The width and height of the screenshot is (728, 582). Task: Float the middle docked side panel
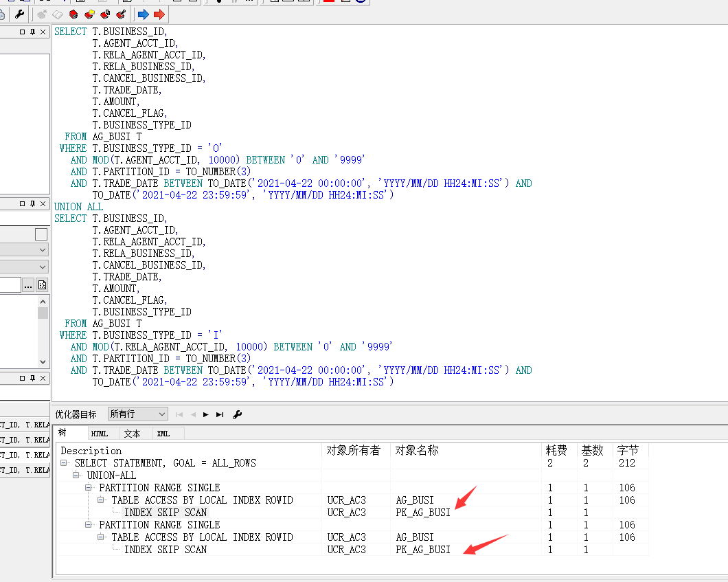coord(22,203)
